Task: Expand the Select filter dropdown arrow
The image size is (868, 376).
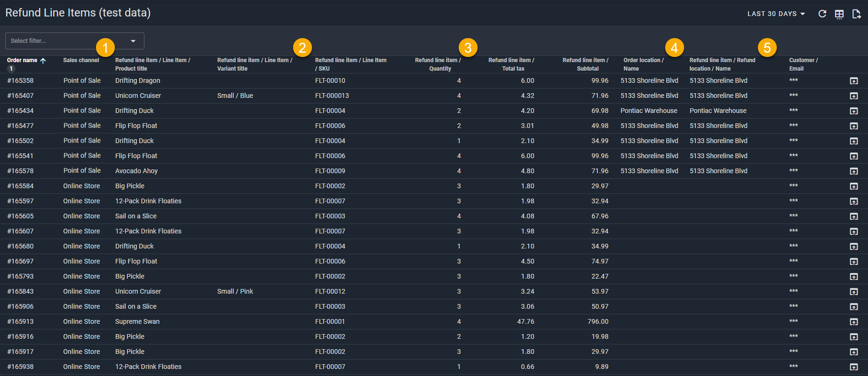Action: [133, 41]
